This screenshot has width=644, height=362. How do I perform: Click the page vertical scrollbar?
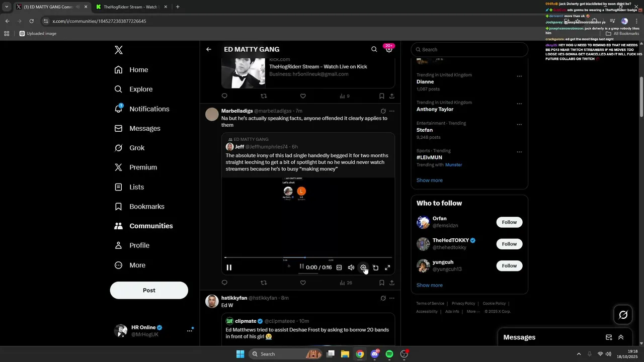click(641, 98)
